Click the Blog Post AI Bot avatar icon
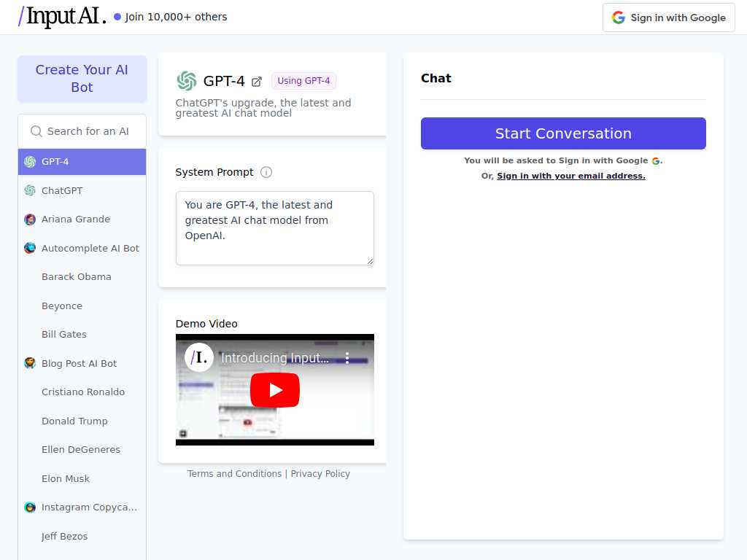 tap(30, 363)
